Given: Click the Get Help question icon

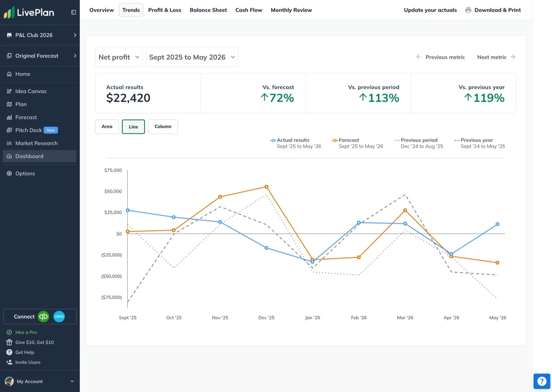Looking at the screenshot, I should (x=9, y=352).
